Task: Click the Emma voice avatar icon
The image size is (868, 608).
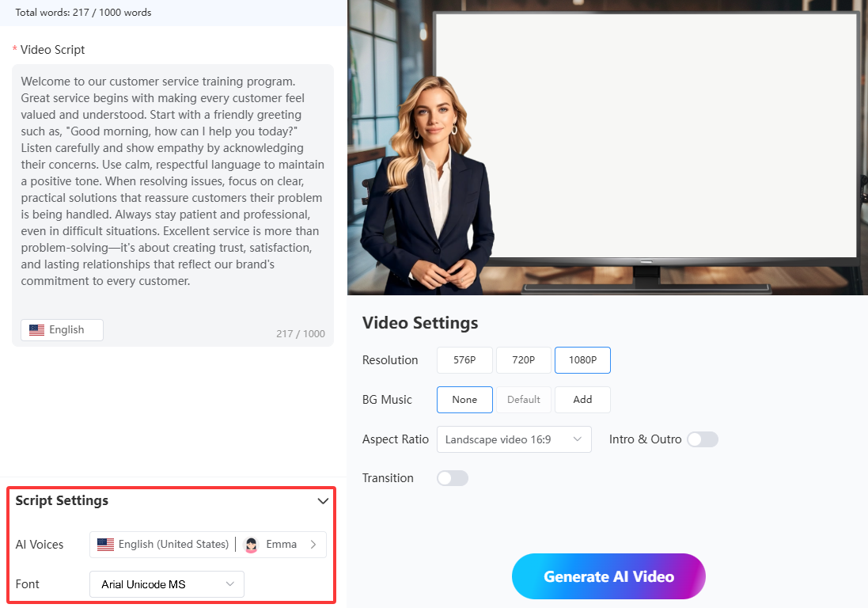Action: pos(252,545)
